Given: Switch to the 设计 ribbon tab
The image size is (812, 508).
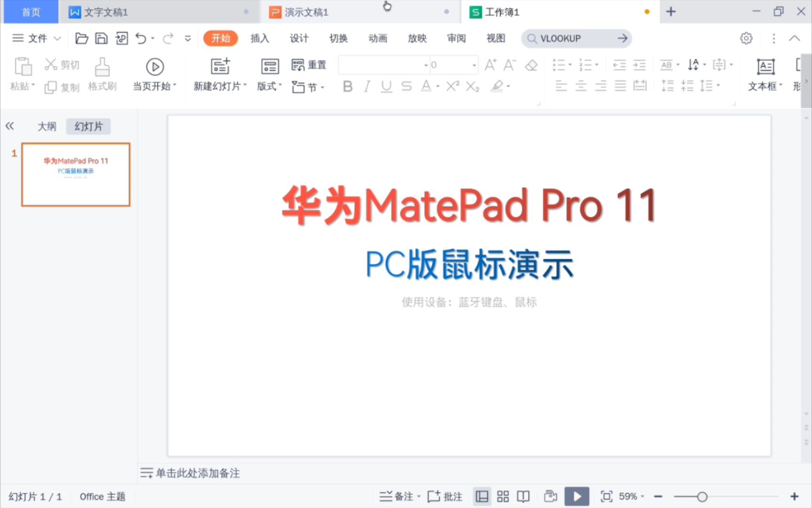Looking at the screenshot, I should click(x=299, y=39).
